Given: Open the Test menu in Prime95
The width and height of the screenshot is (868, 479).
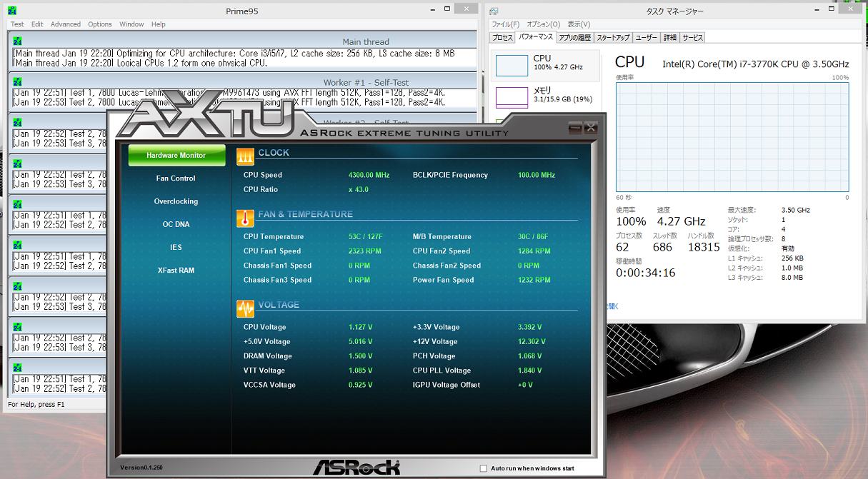Looking at the screenshot, I should (x=17, y=24).
